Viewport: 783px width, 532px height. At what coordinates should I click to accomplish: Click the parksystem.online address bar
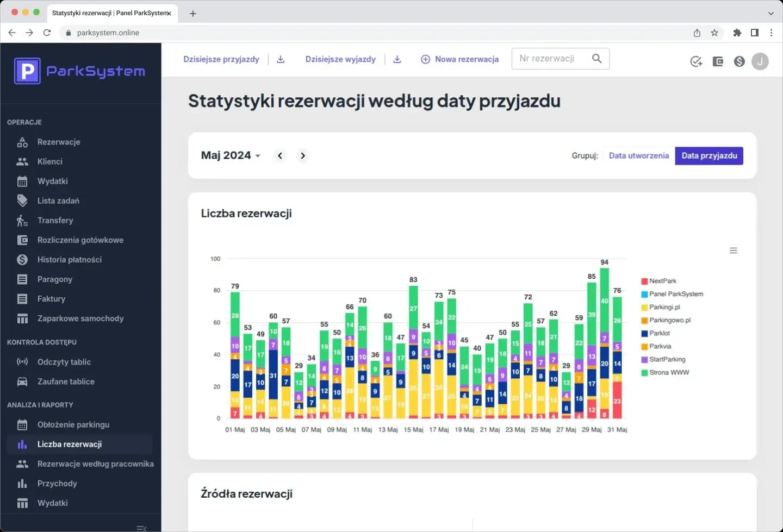click(375, 33)
